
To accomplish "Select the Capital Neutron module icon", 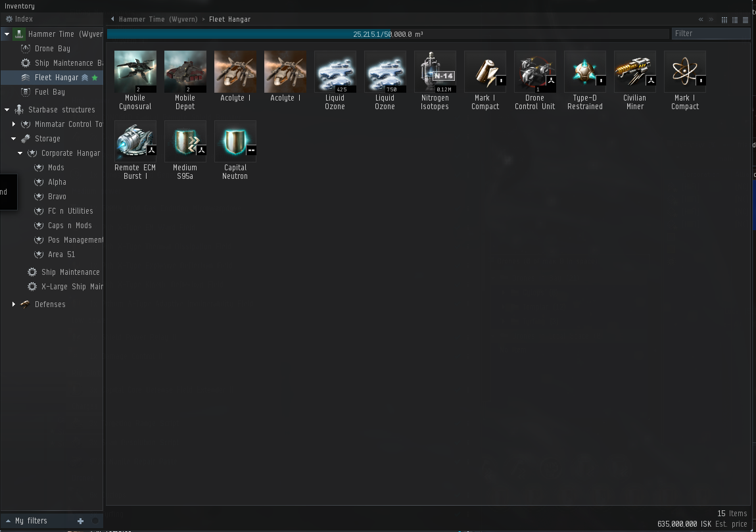I will pos(235,141).
